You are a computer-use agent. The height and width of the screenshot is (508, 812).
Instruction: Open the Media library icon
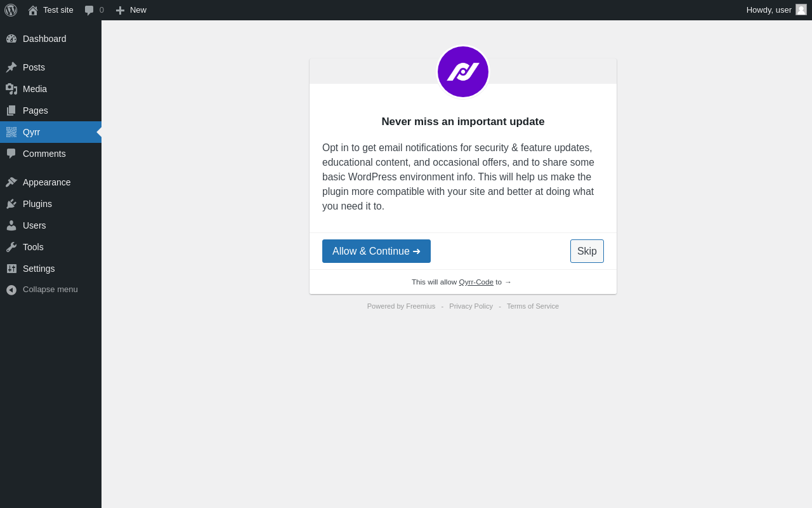[x=11, y=89]
